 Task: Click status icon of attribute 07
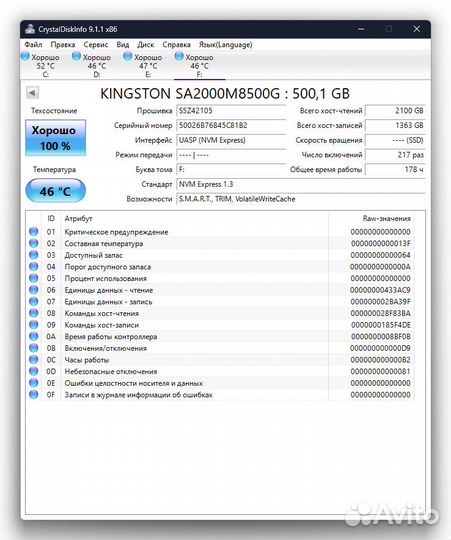pyautogui.click(x=34, y=301)
